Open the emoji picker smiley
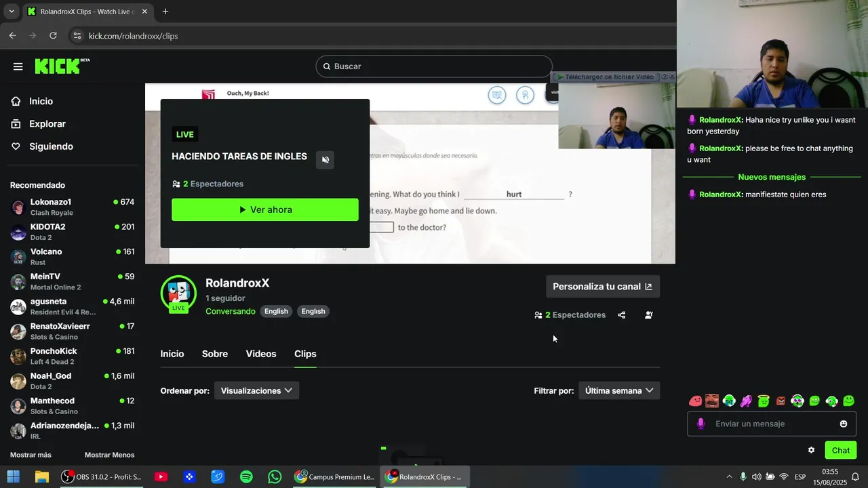 [844, 424]
